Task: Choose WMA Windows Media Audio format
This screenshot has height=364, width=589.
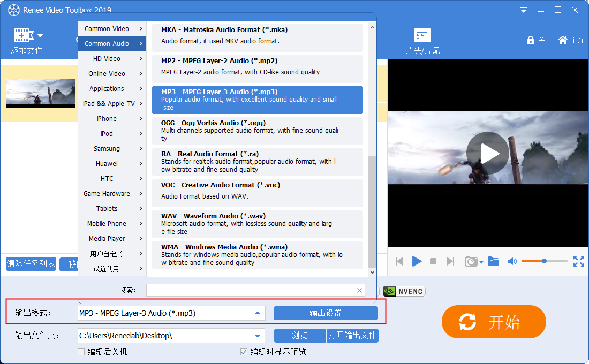Action: click(x=258, y=255)
